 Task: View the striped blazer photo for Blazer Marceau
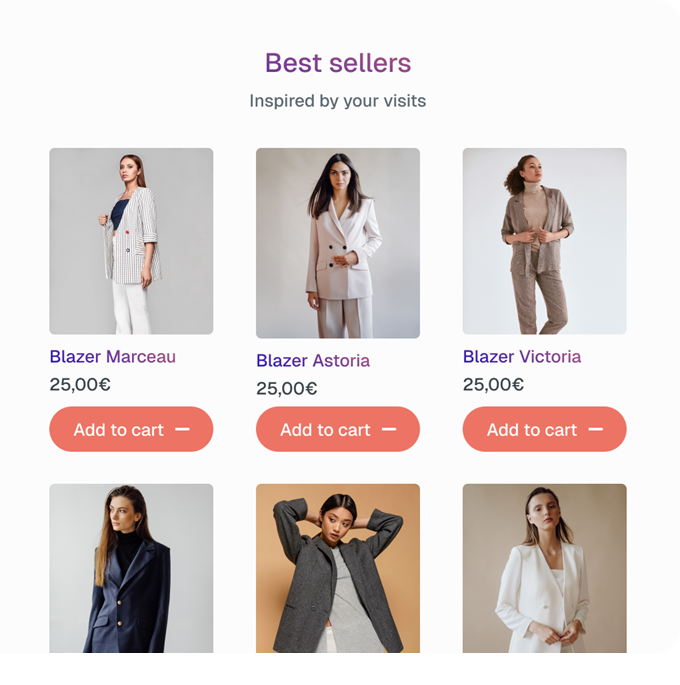pos(131,241)
